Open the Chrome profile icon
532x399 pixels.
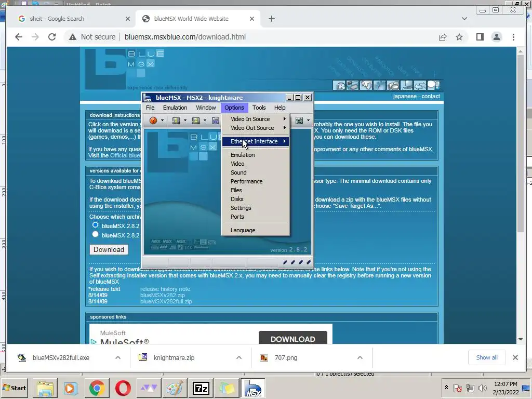[496, 37]
